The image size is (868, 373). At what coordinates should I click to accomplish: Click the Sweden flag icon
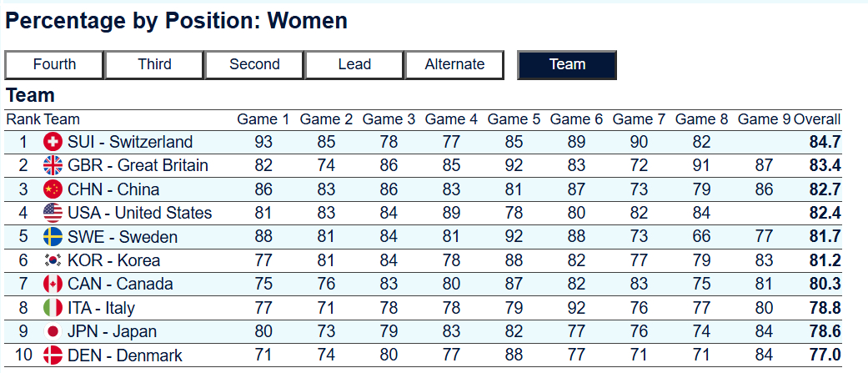(x=53, y=237)
